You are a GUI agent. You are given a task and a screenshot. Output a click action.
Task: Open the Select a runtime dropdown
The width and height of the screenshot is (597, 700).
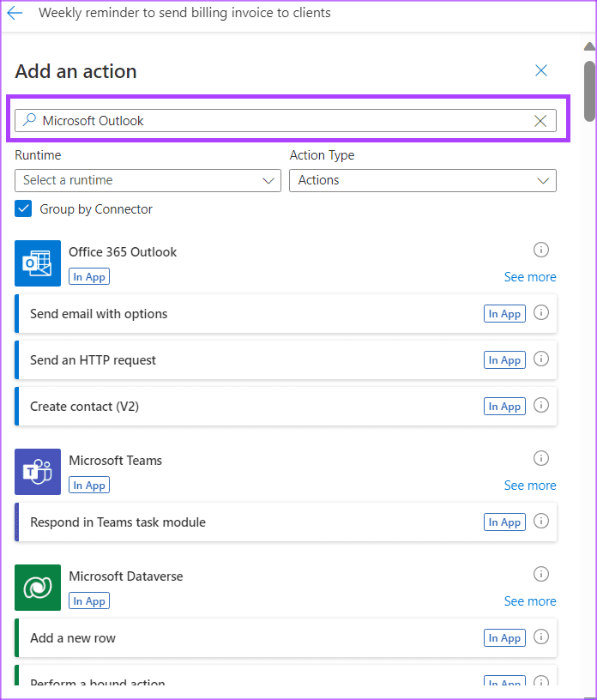tap(148, 180)
